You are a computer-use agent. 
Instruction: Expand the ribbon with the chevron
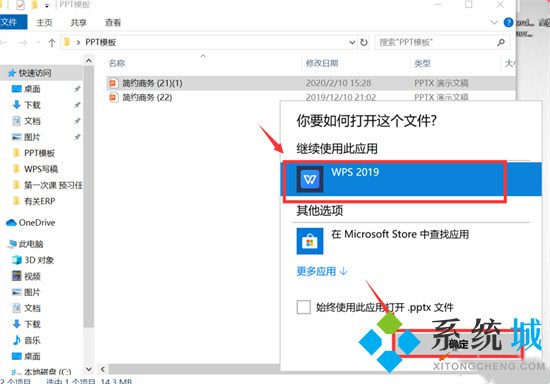494,23
